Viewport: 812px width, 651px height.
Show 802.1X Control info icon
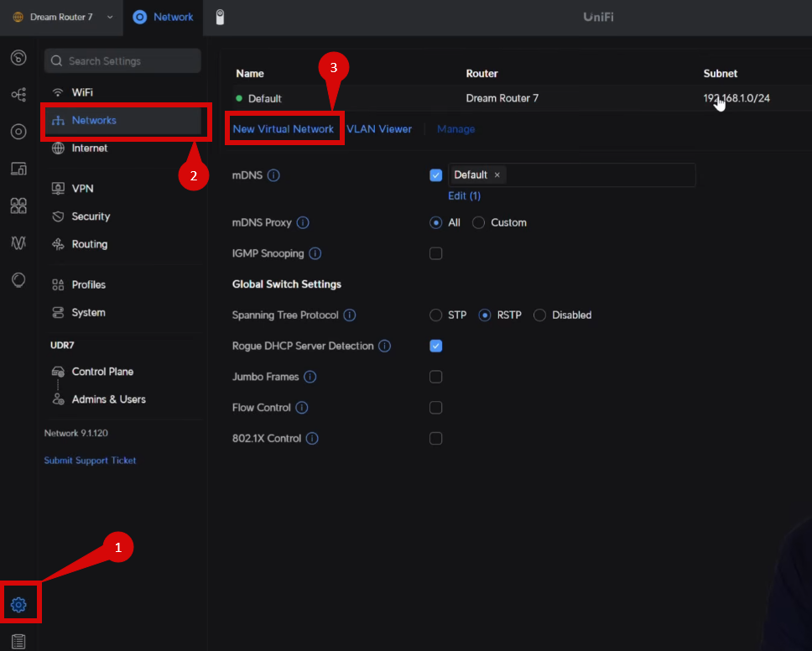point(312,439)
